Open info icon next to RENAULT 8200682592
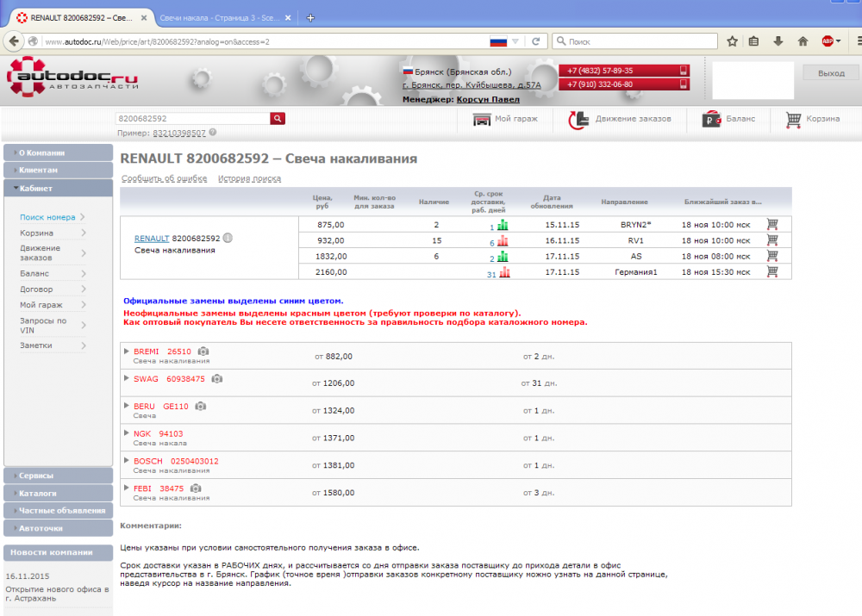 pyautogui.click(x=228, y=238)
